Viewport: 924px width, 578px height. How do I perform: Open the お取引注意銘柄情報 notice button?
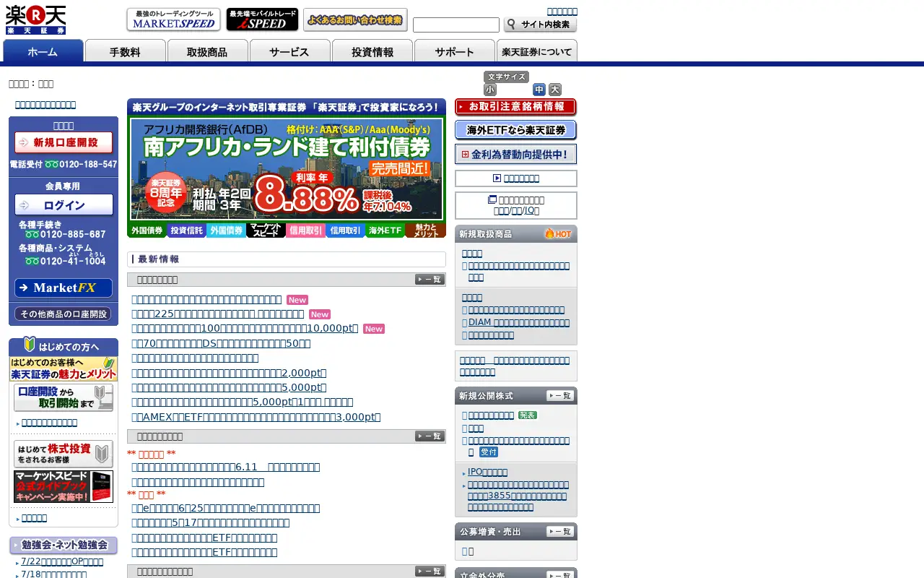(x=516, y=107)
